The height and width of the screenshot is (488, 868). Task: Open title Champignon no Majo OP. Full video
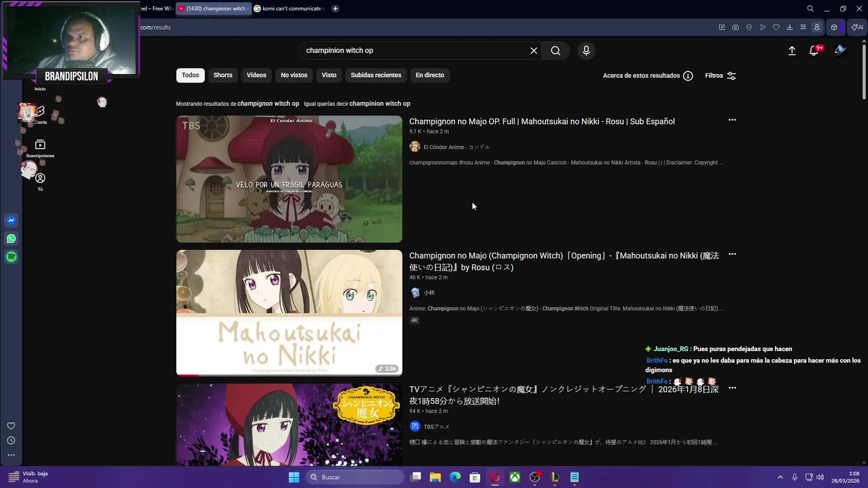(x=542, y=121)
